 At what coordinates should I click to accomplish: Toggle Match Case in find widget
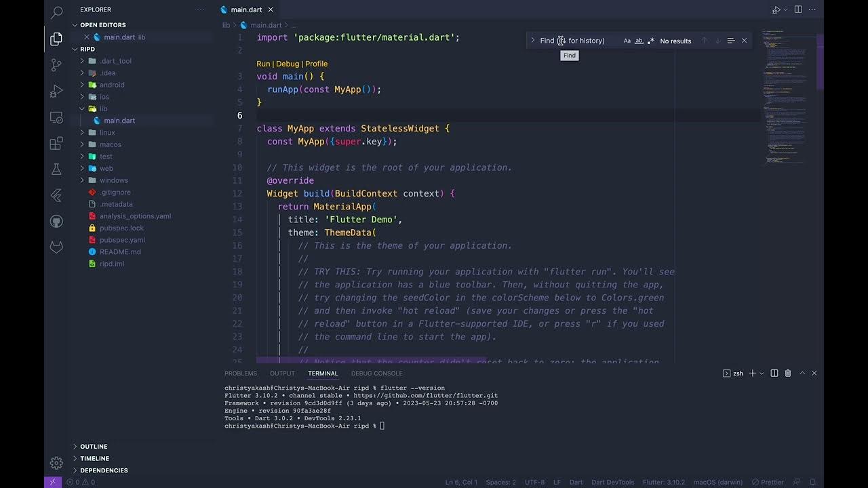627,41
